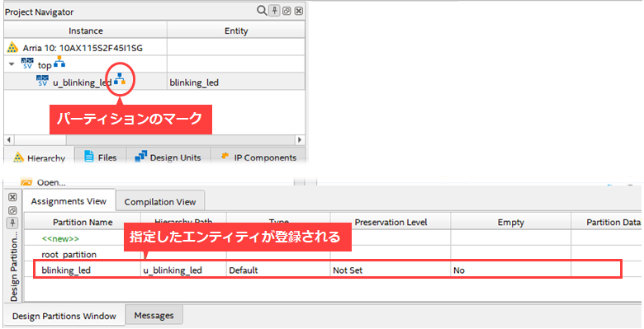Click the Project Navigator search icon
The width and height of the screenshot is (644, 329).
click(x=261, y=11)
